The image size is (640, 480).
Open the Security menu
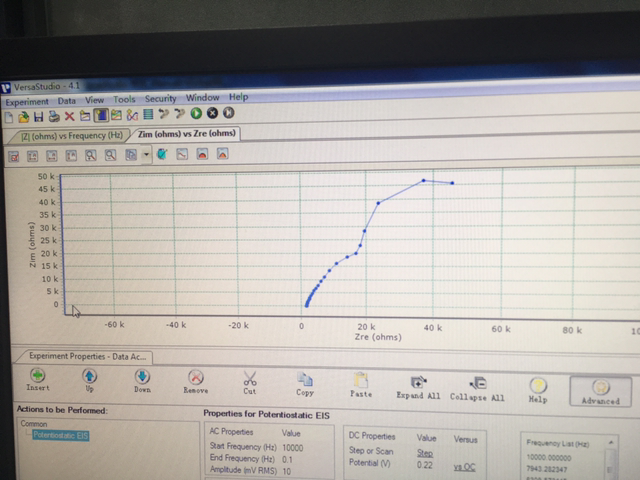click(x=160, y=98)
